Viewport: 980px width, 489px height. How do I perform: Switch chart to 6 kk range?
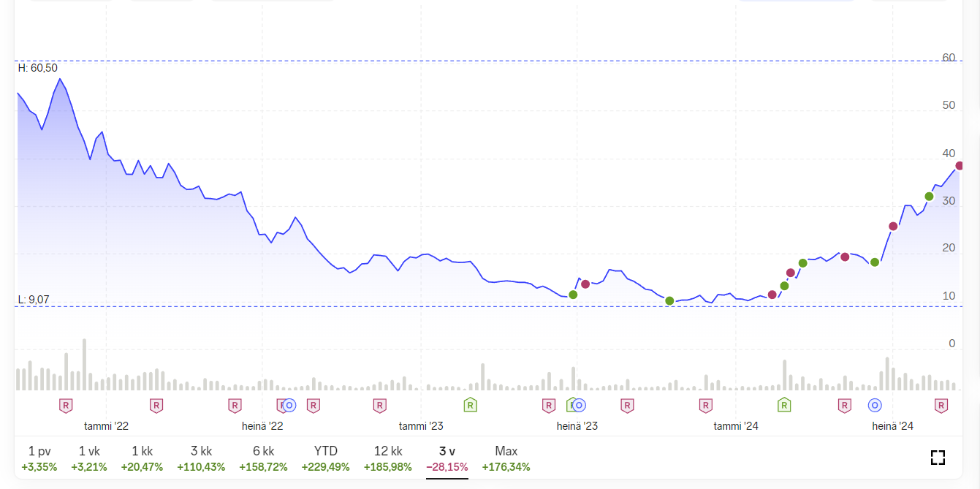click(x=263, y=458)
